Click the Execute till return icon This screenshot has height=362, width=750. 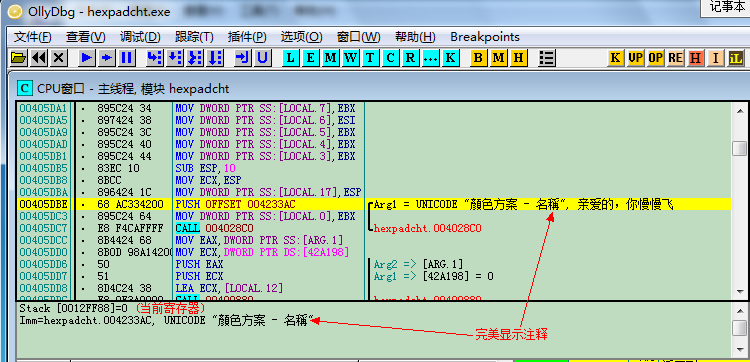tap(243, 58)
